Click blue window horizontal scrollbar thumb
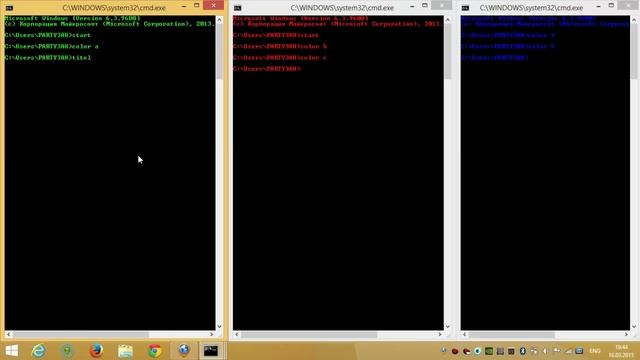This screenshot has width=640, height=360. [x=511, y=334]
